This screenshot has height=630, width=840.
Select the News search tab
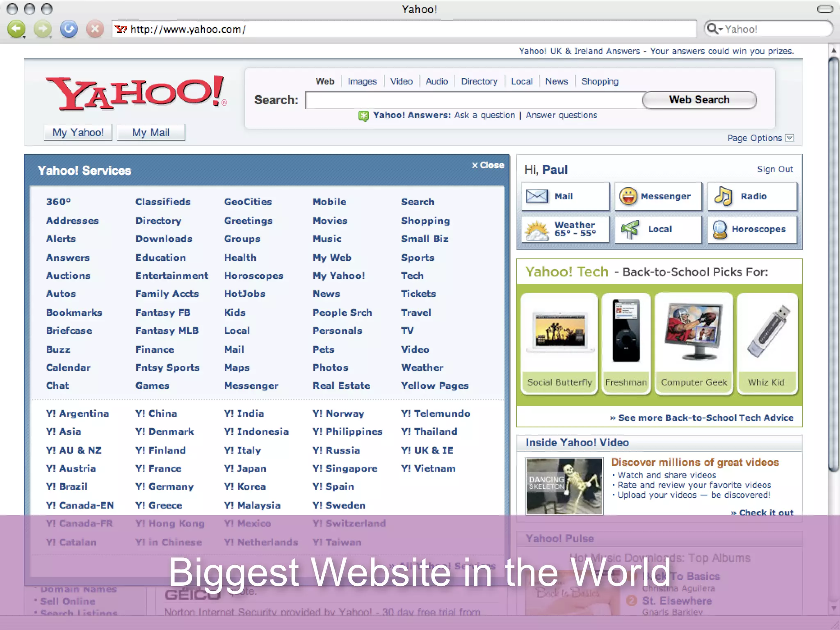pyautogui.click(x=557, y=81)
